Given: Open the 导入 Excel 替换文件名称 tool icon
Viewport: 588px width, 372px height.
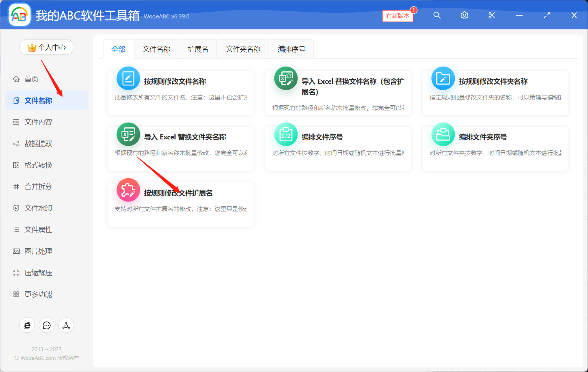Looking at the screenshot, I should coord(285,78).
